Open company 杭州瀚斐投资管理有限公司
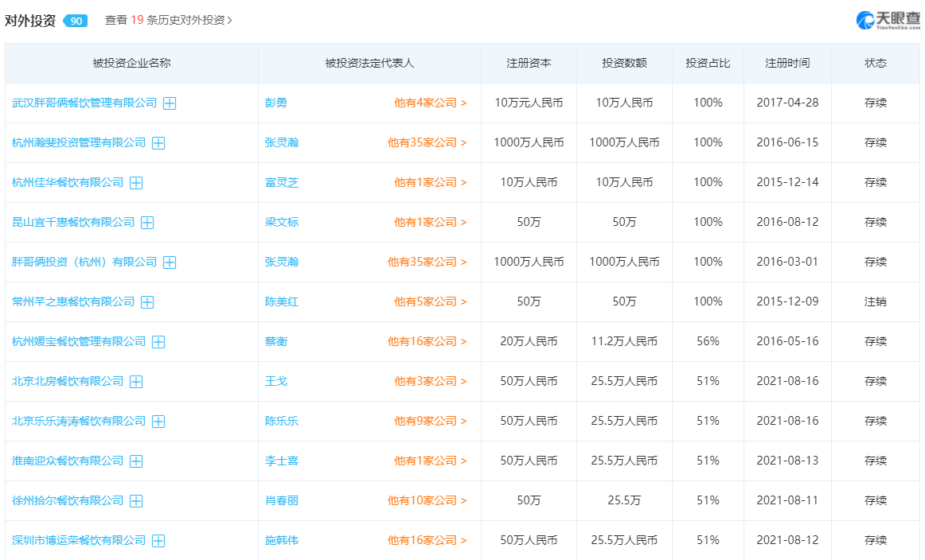This screenshot has height=560, width=925. point(79,142)
